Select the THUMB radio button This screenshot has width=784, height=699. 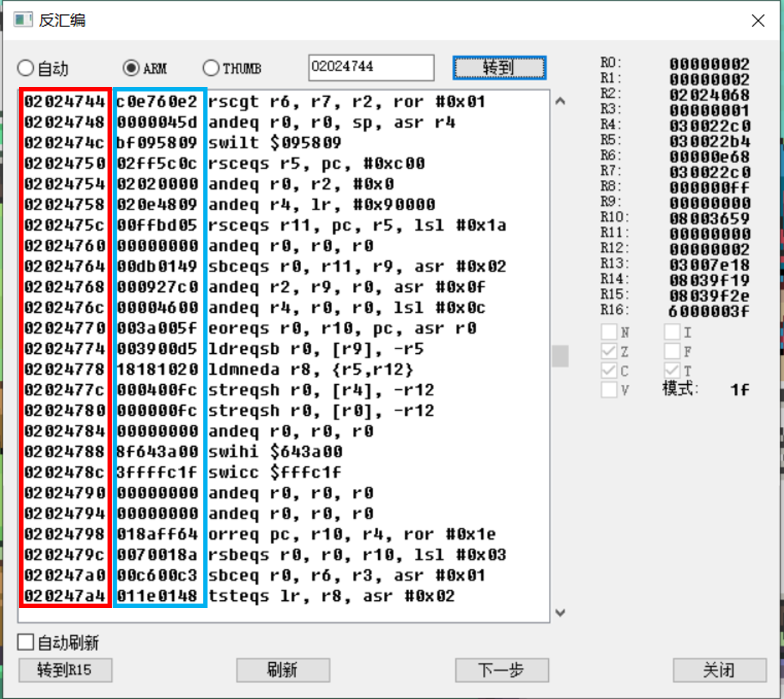click(232, 68)
